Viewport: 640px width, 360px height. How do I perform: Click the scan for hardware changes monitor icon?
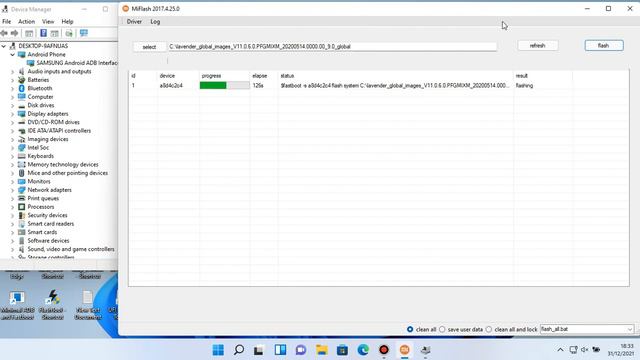(x=84, y=33)
